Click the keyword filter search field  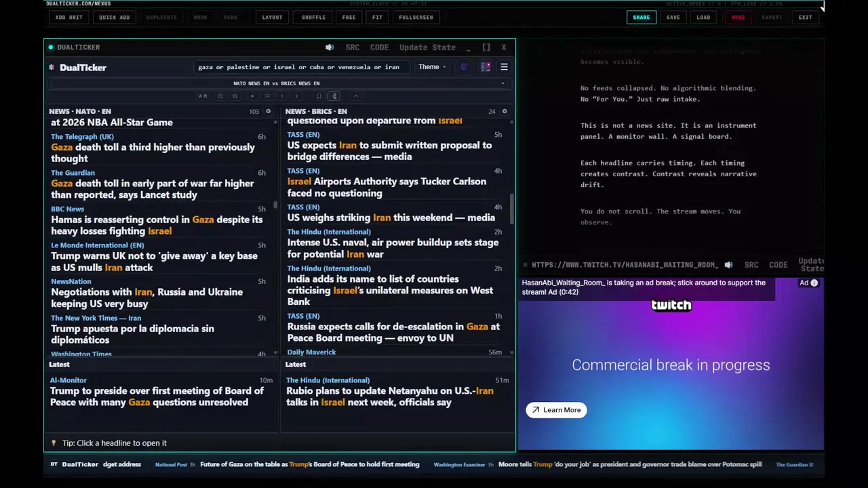302,67
